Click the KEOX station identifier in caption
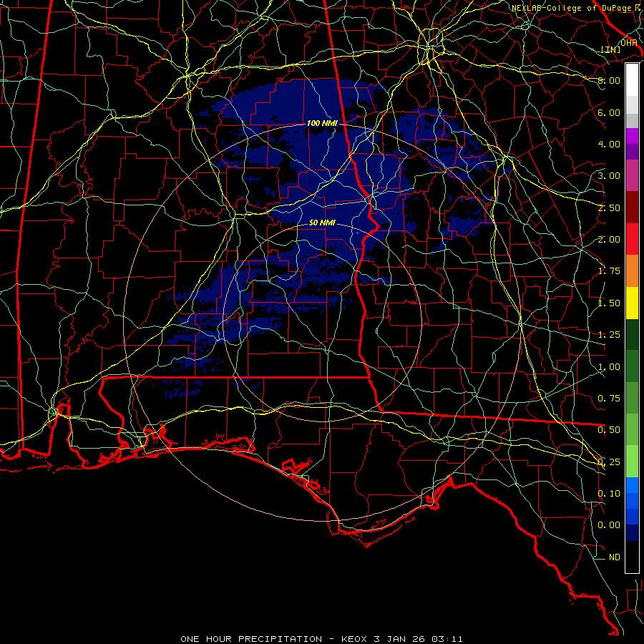Screen dimensions: 644x644 354,639
